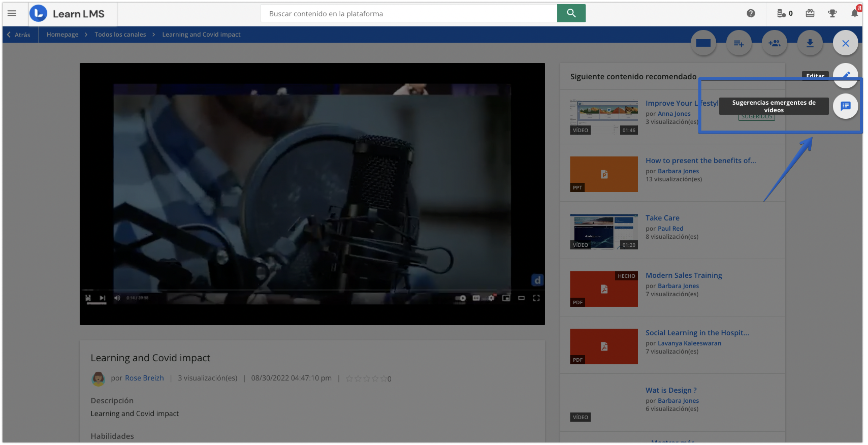Open the trophy gamification icon

[x=832, y=13]
